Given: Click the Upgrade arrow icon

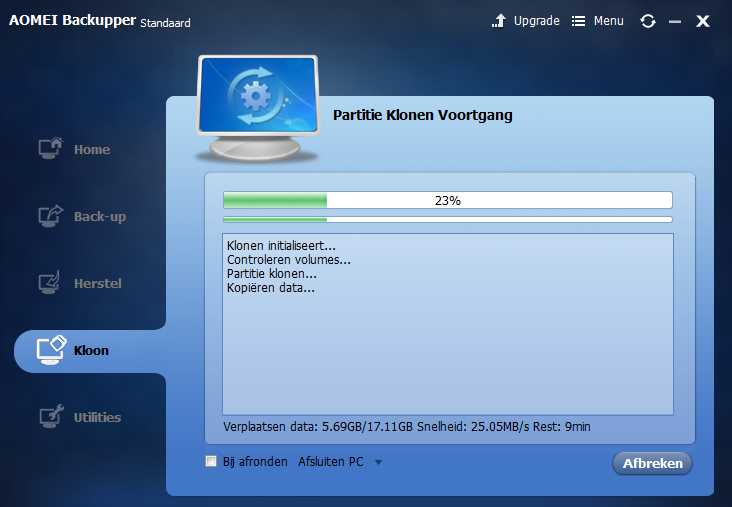Looking at the screenshot, I should tap(499, 21).
